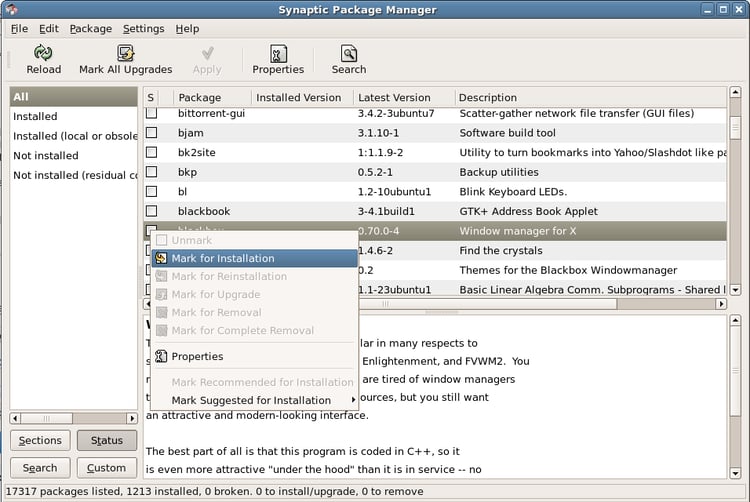Select the Not installed filter
The image size is (750, 502).
pyautogui.click(x=73, y=155)
